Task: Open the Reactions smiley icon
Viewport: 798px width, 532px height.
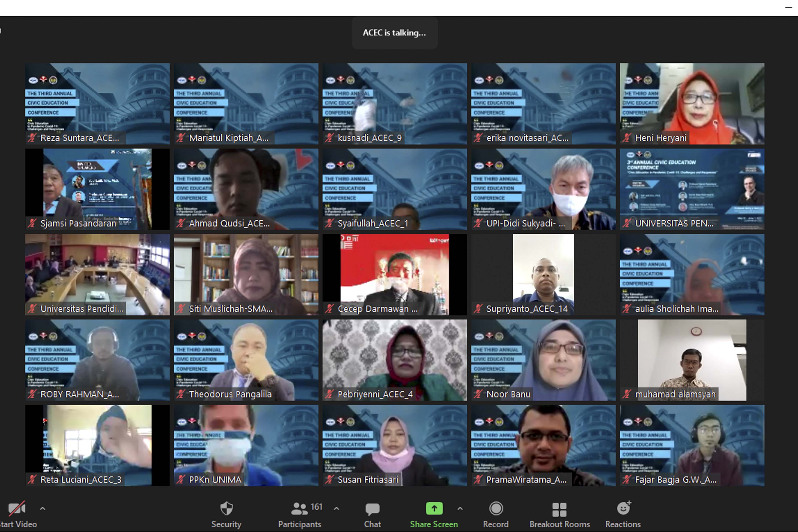Action: [x=623, y=508]
